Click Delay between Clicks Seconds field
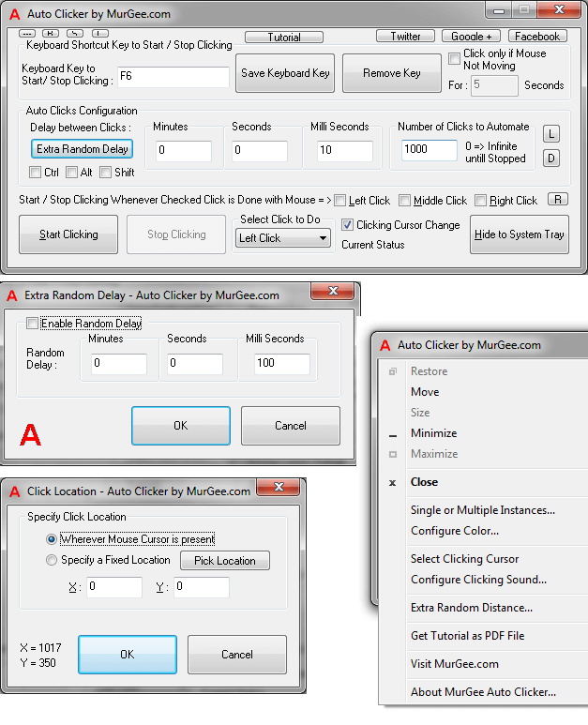This screenshot has height=725, width=588. pos(260,151)
